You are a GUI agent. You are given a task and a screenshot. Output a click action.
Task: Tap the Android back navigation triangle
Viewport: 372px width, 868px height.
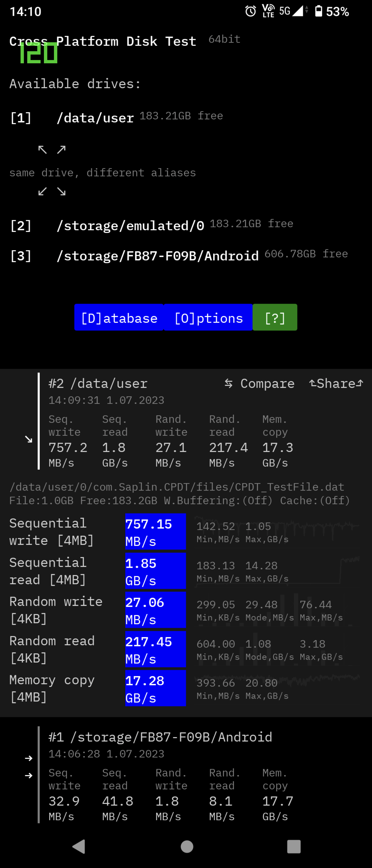coord(79,846)
